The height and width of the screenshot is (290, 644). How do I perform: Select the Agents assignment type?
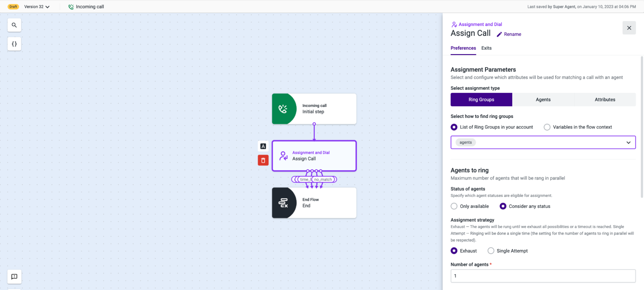click(x=543, y=100)
